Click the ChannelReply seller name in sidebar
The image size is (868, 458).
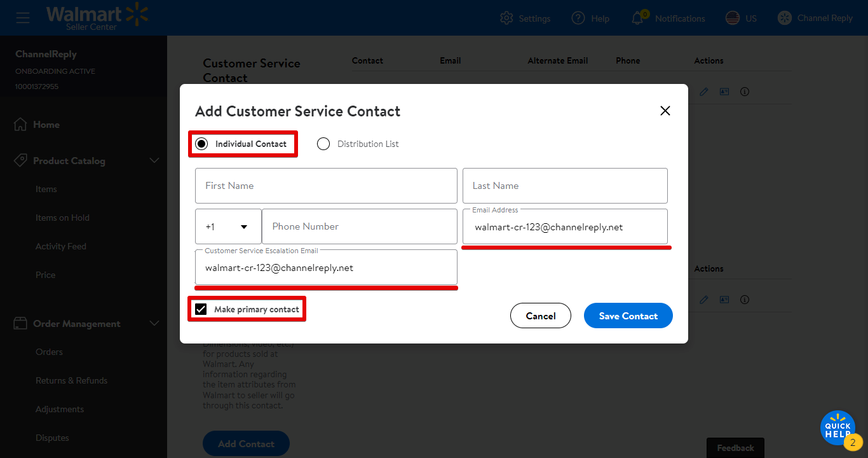(46, 54)
